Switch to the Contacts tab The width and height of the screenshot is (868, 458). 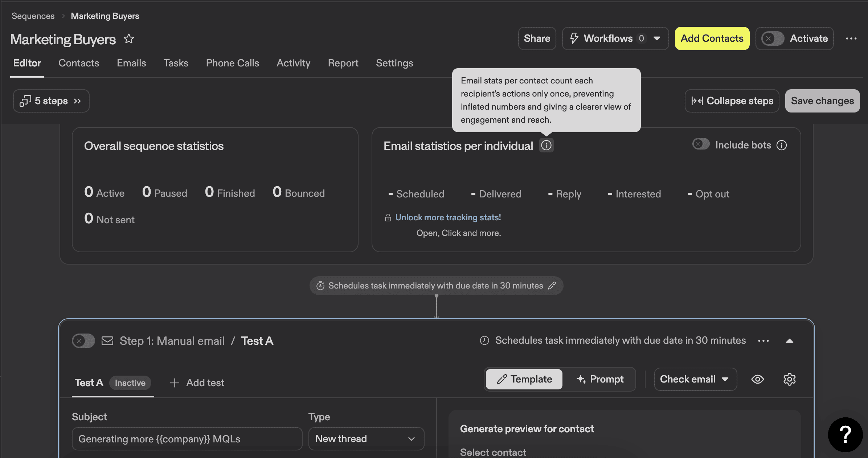(79, 63)
